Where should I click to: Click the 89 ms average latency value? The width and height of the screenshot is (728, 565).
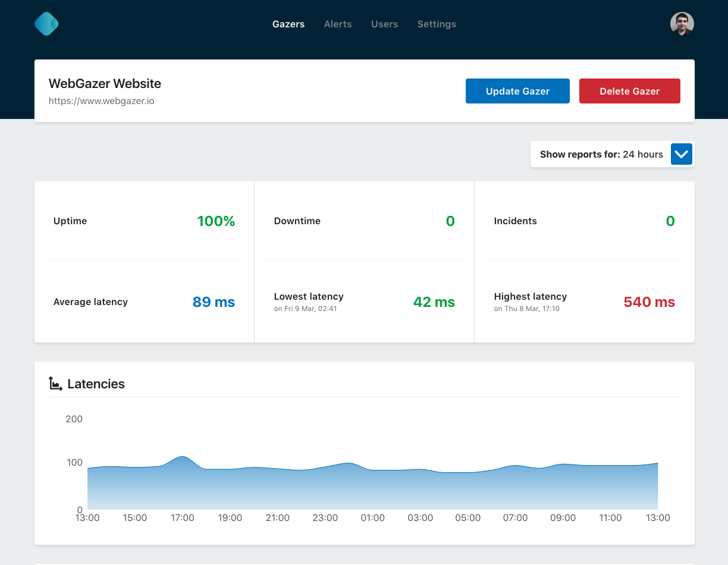point(214,302)
